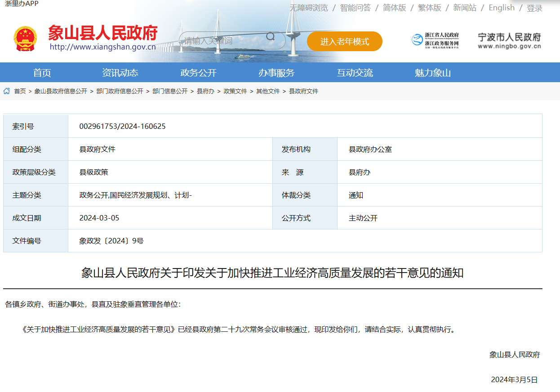Click the 浙江政务服务网 logo
The width and height of the screenshot is (560, 392).
tap(436, 41)
